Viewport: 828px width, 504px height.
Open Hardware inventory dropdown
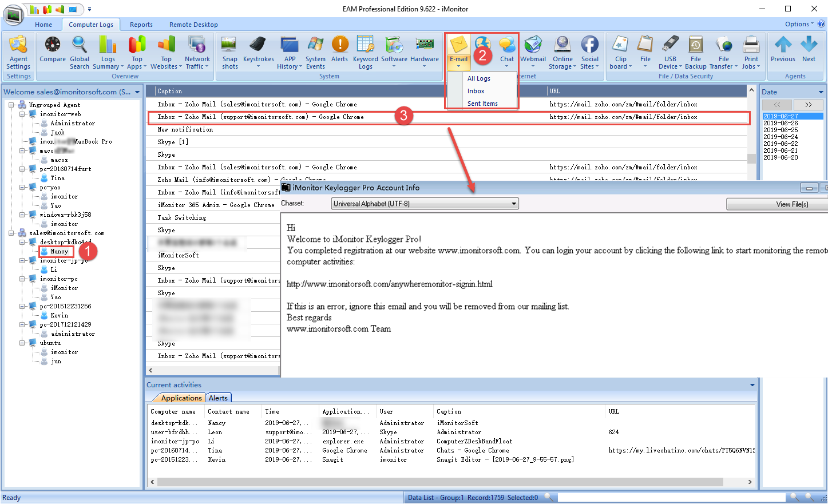coord(425,53)
